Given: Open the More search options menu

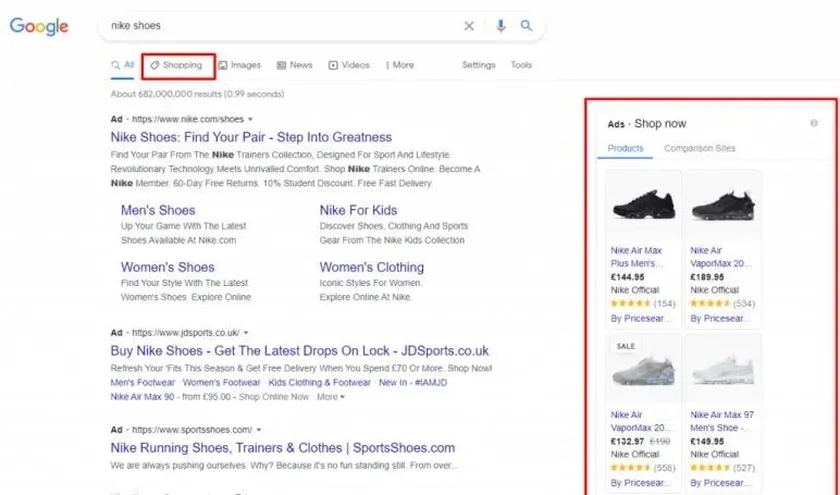Looking at the screenshot, I should pyautogui.click(x=400, y=65).
